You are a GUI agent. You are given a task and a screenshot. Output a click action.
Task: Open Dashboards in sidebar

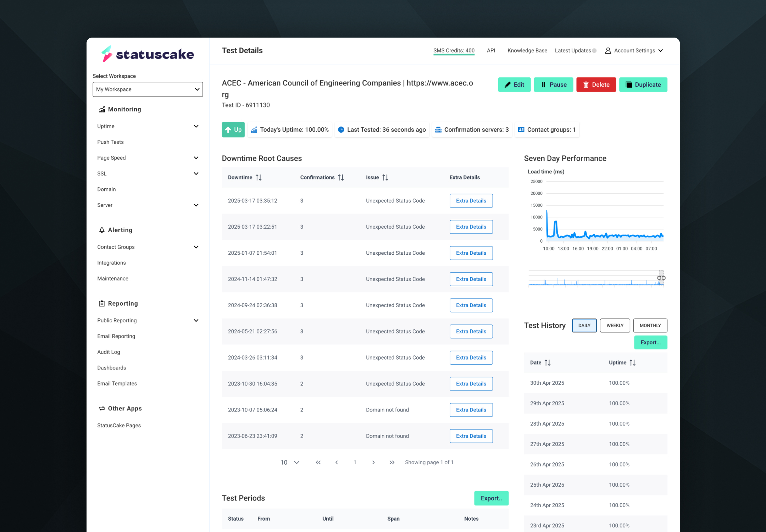click(112, 368)
